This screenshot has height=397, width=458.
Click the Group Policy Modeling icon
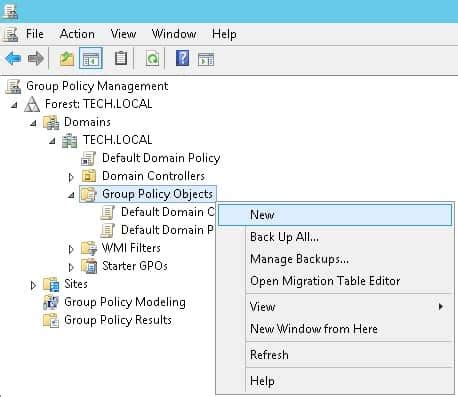tap(51, 302)
